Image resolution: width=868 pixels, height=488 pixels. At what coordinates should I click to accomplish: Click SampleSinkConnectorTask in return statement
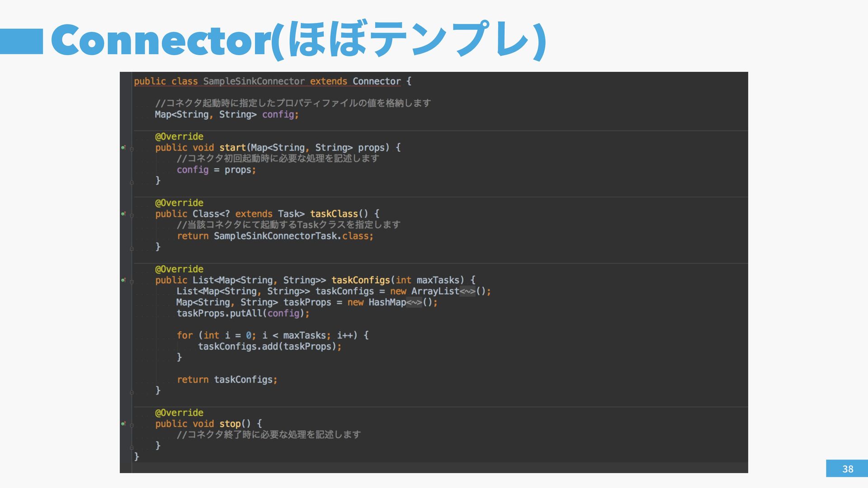point(275,236)
